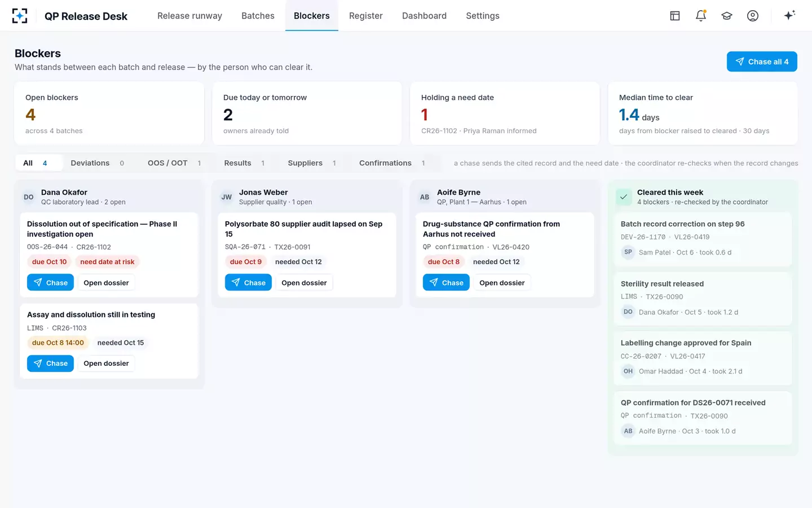Filter by Confirmations
The height and width of the screenshot is (508, 812).
[392, 163]
